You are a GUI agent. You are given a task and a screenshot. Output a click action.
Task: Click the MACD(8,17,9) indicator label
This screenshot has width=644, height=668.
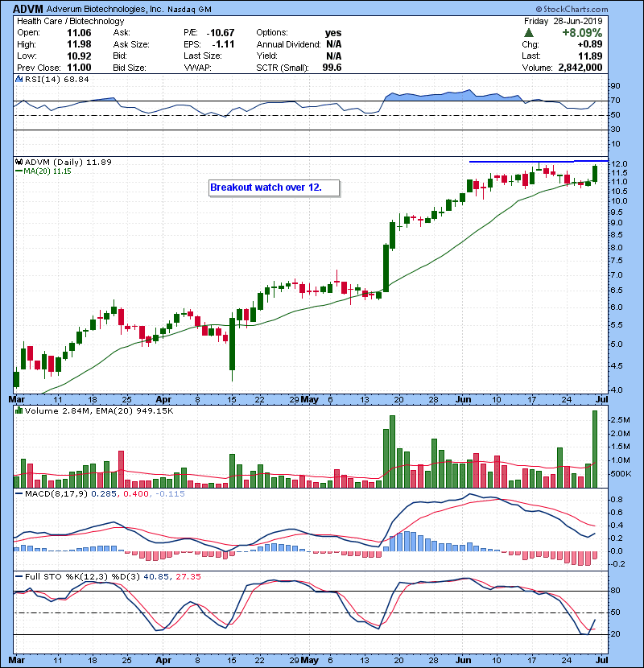click(56, 494)
